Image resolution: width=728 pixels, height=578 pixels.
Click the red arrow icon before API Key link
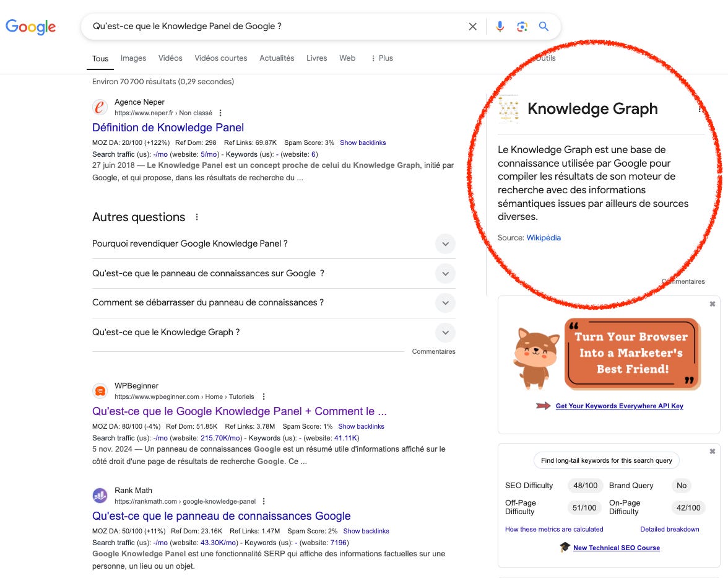544,406
